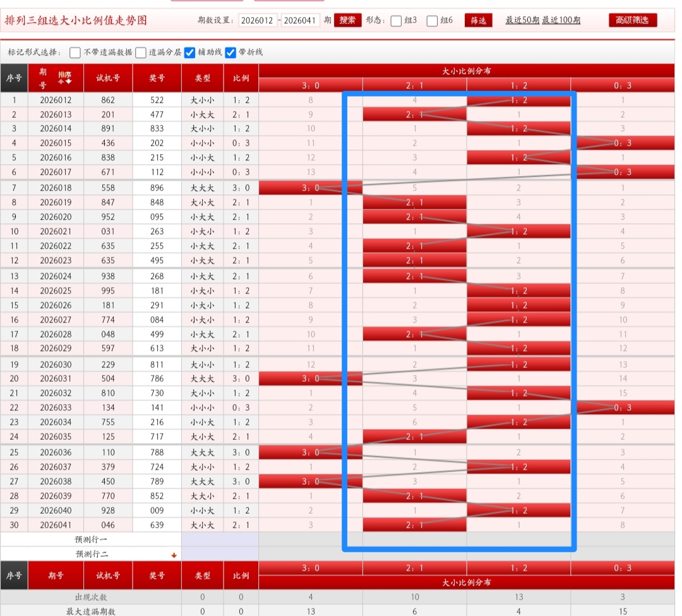Select the 3:0 column header at top
Image resolution: width=682 pixels, height=616 pixels.
pos(310,85)
